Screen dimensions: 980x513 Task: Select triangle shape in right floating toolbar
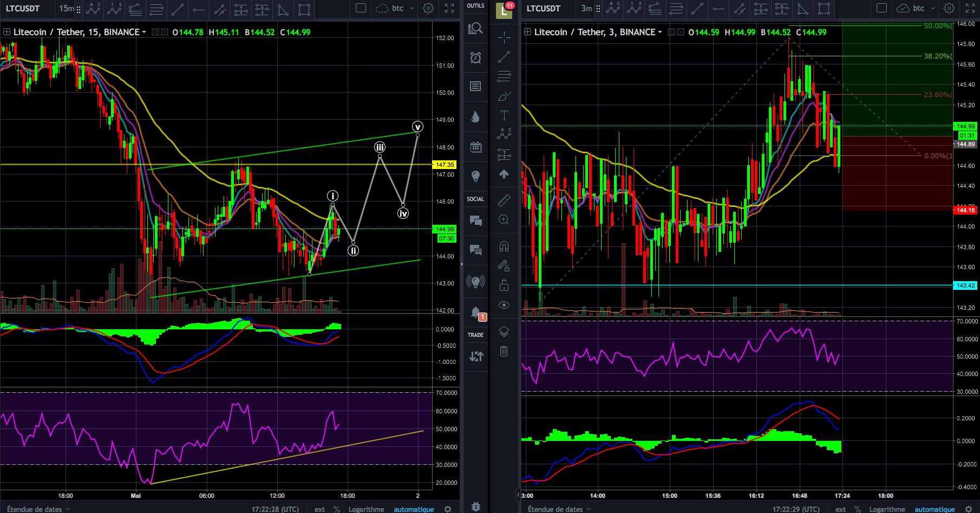pos(803,9)
